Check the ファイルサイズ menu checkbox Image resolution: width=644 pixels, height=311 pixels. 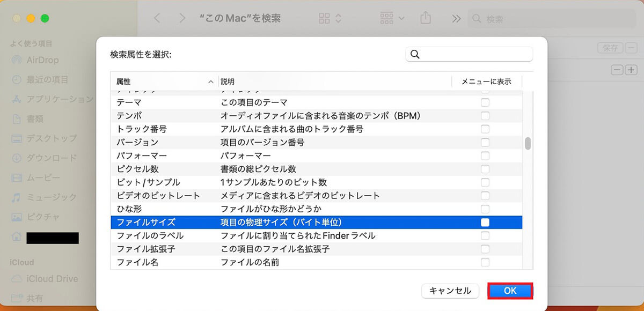pos(485,222)
